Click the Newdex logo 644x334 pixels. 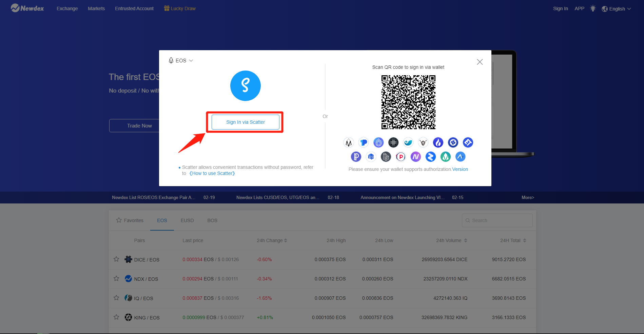click(27, 8)
